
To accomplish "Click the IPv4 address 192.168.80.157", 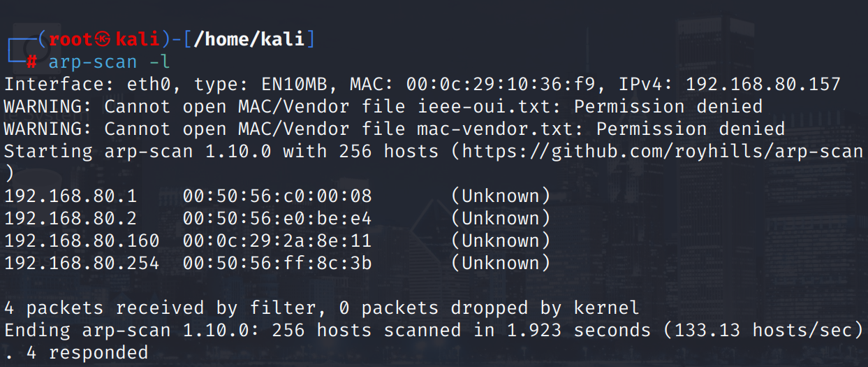I will click(763, 85).
